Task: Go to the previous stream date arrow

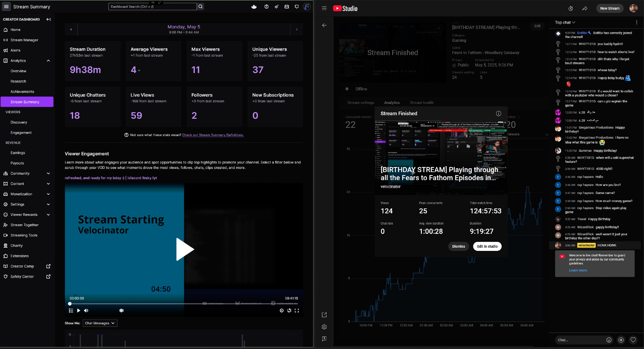Action: (71, 29)
